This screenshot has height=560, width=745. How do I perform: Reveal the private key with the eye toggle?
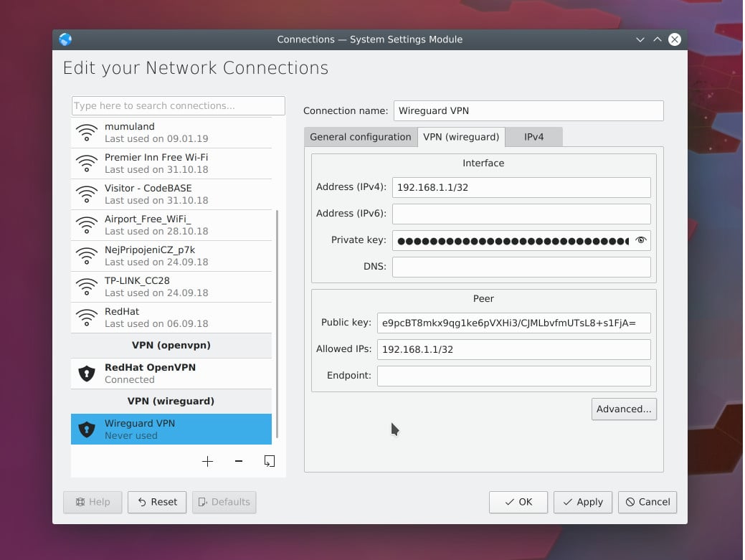[640, 240]
